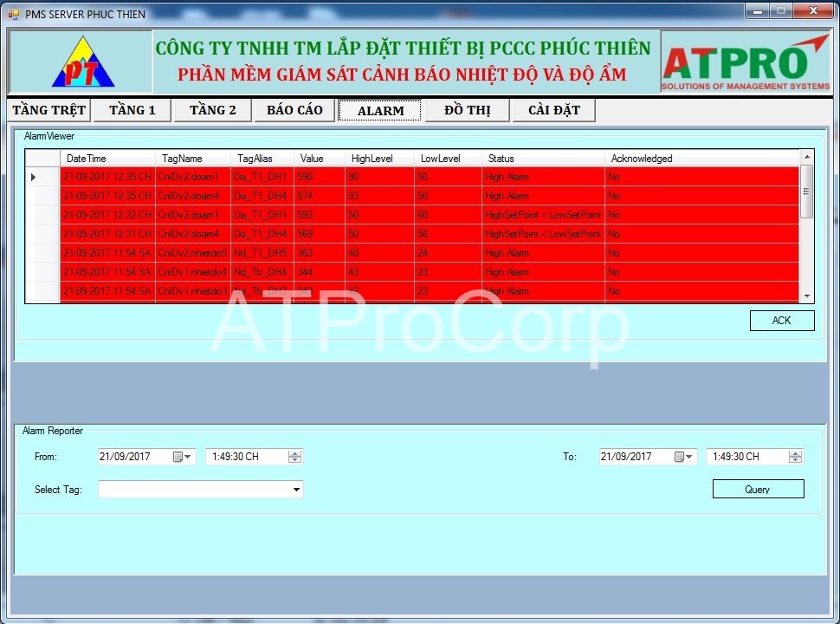Image resolution: width=840 pixels, height=624 pixels.
Task: Switch to the TẦNG 1 tab
Action: coord(132,110)
